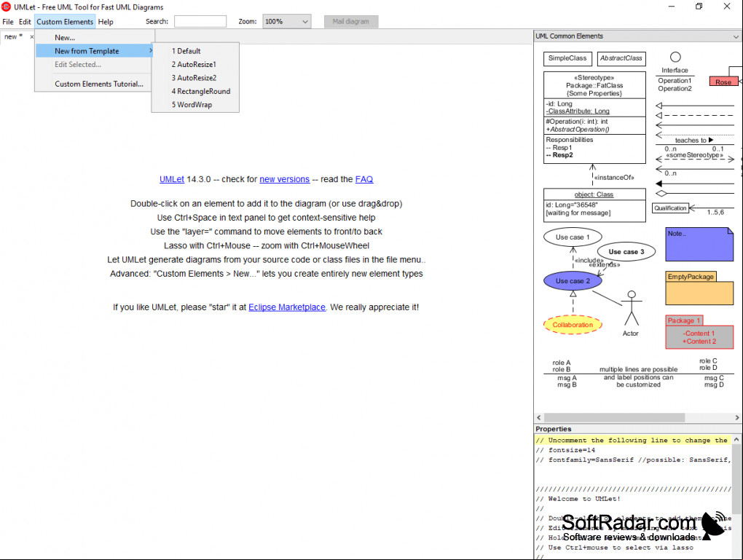The width and height of the screenshot is (743, 560).
Task: Open the FAQ link
Action: pos(364,179)
